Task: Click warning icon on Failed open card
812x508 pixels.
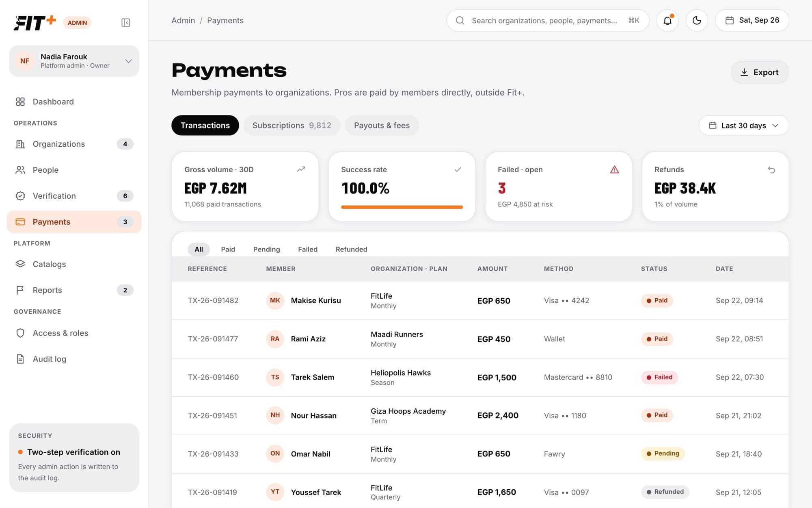Action: click(614, 169)
